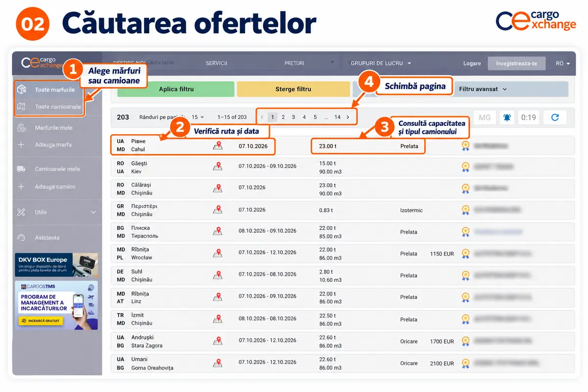Open map pin for Umani-Gorna Oreahovița route
The width and height of the screenshot is (588, 392).
click(217, 363)
